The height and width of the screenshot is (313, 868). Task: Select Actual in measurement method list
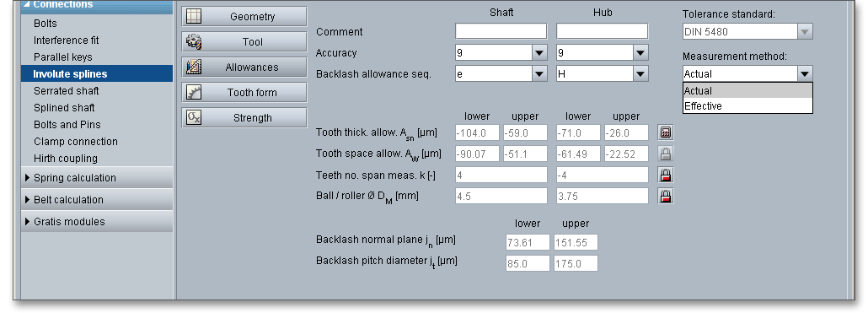(747, 91)
